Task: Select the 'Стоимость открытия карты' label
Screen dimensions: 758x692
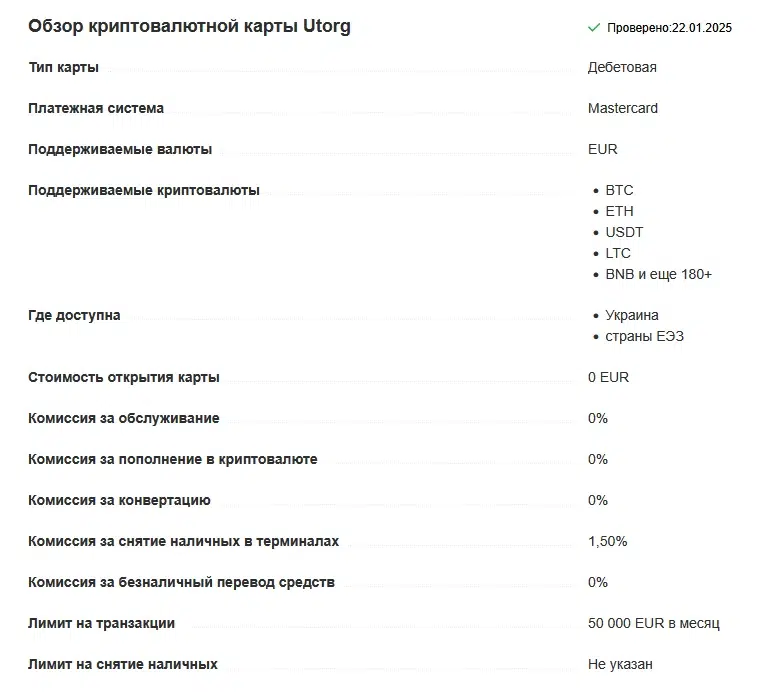Action: coord(124,377)
